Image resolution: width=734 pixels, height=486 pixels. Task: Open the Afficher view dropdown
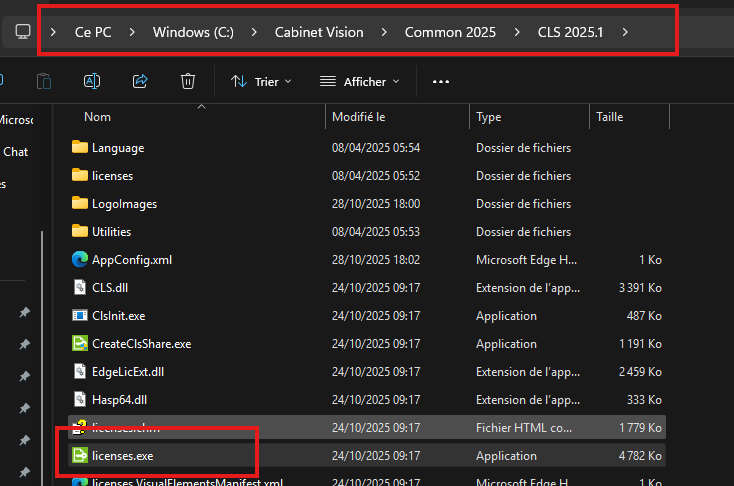click(359, 81)
